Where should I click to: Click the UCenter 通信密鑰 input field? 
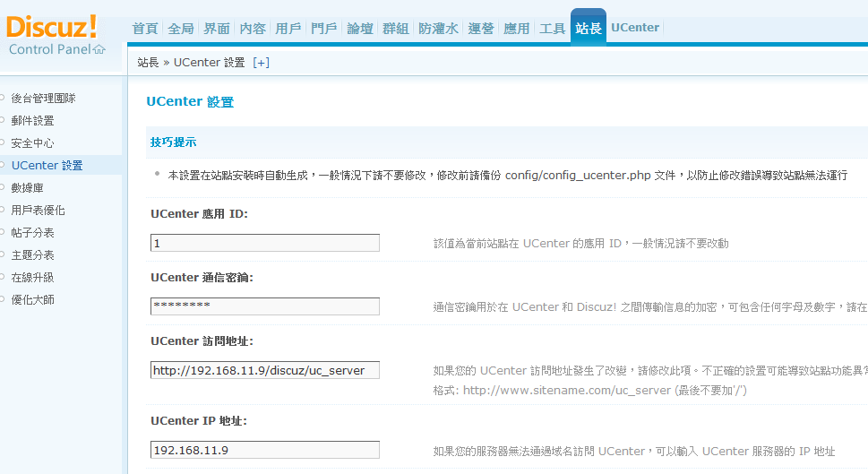pyautogui.click(x=264, y=306)
